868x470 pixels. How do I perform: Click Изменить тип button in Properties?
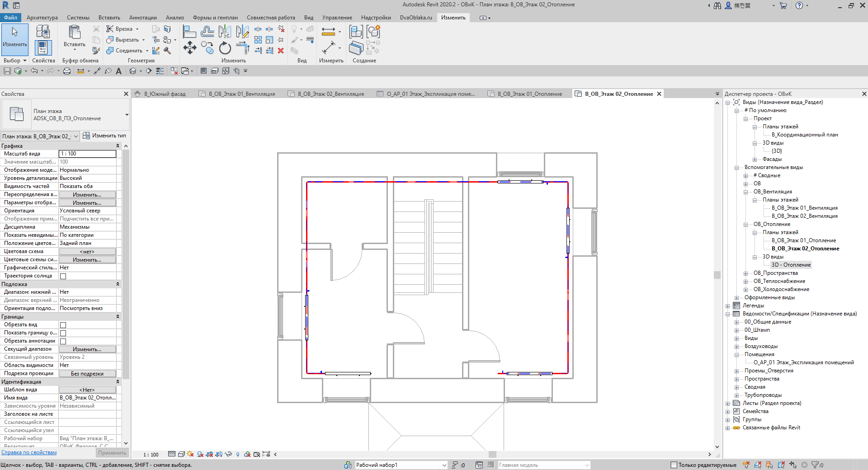point(104,136)
